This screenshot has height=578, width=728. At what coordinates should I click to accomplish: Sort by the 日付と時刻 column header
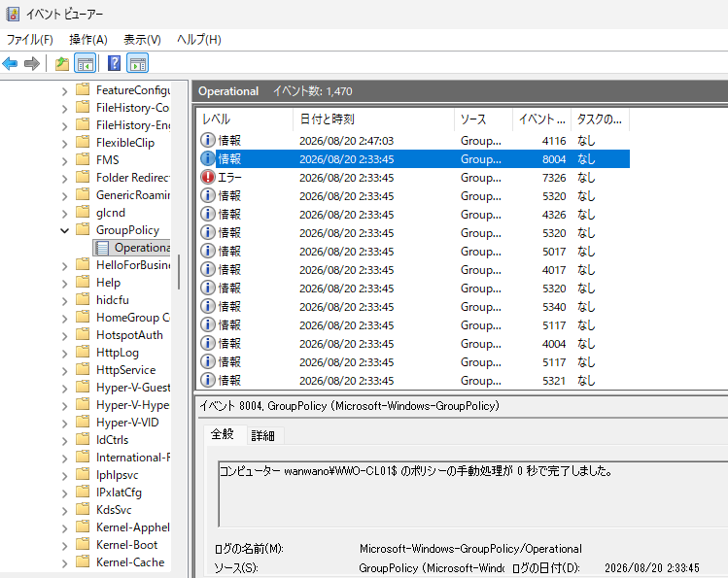pyautogui.click(x=374, y=119)
